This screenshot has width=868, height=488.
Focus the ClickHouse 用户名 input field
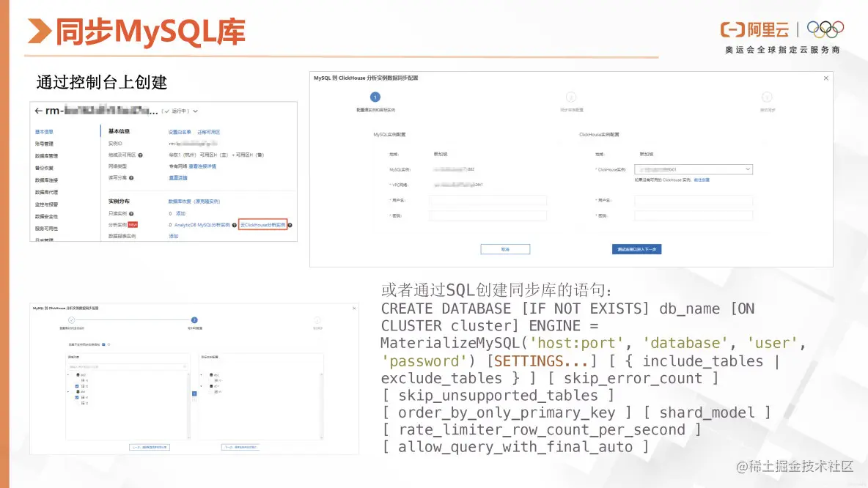click(694, 200)
